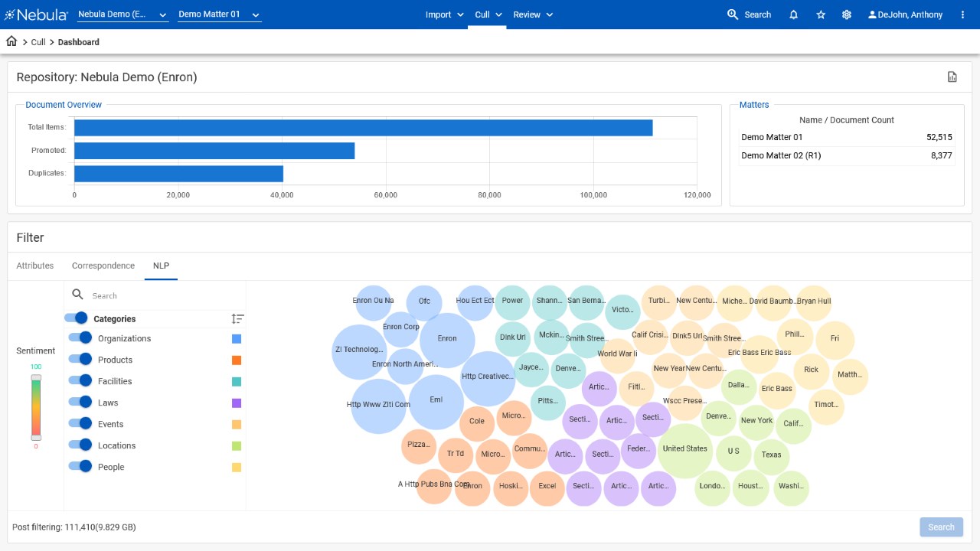Screen dimensions: 980x551
Task: Select the Excel bubble
Action: pos(547,487)
